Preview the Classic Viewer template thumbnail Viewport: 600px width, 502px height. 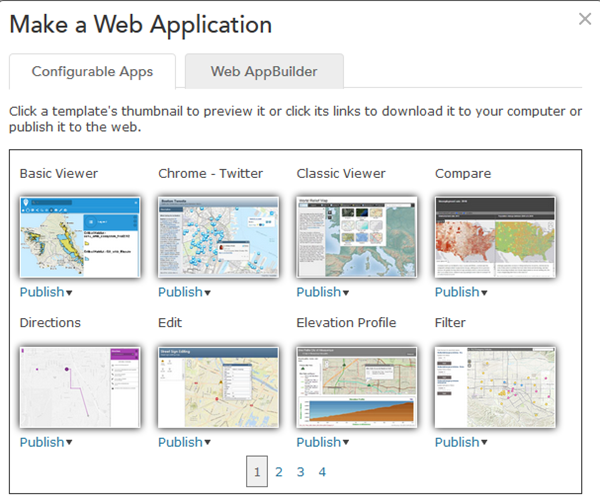pos(357,236)
